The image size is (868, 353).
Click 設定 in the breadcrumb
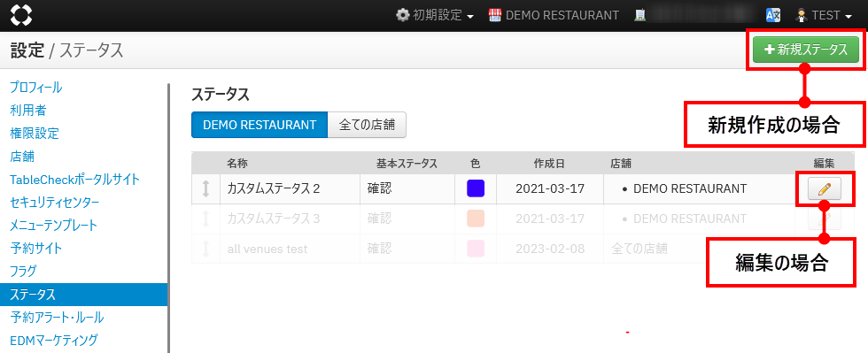click(27, 50)
